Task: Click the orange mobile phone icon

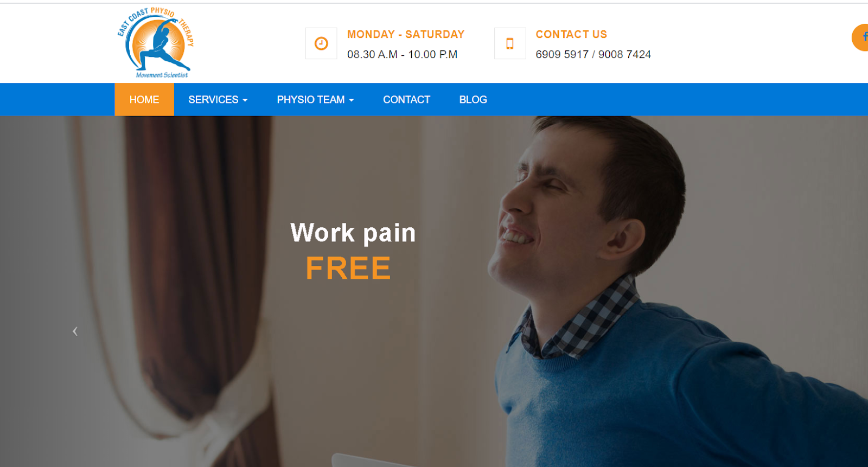Action: click(510, 43)
